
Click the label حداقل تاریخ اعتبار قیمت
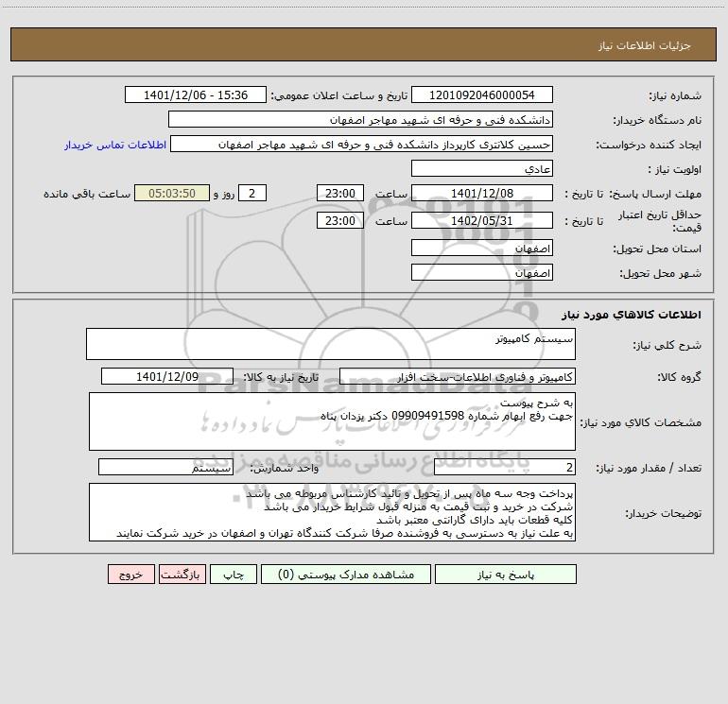pyautogui.click(x=660, y=221)
